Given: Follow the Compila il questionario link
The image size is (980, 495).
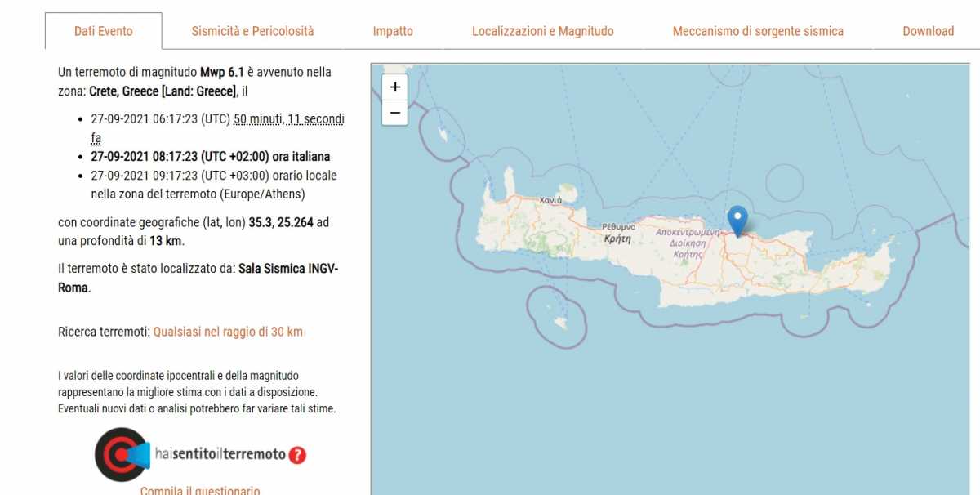Looking at the screenshot, I should tap(200, 490).
